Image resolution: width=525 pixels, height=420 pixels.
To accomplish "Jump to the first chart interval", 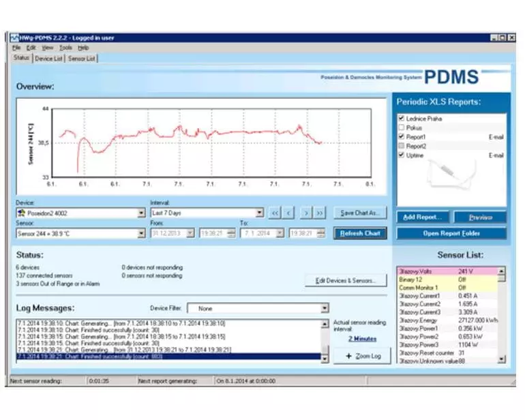I will (275, 213).
